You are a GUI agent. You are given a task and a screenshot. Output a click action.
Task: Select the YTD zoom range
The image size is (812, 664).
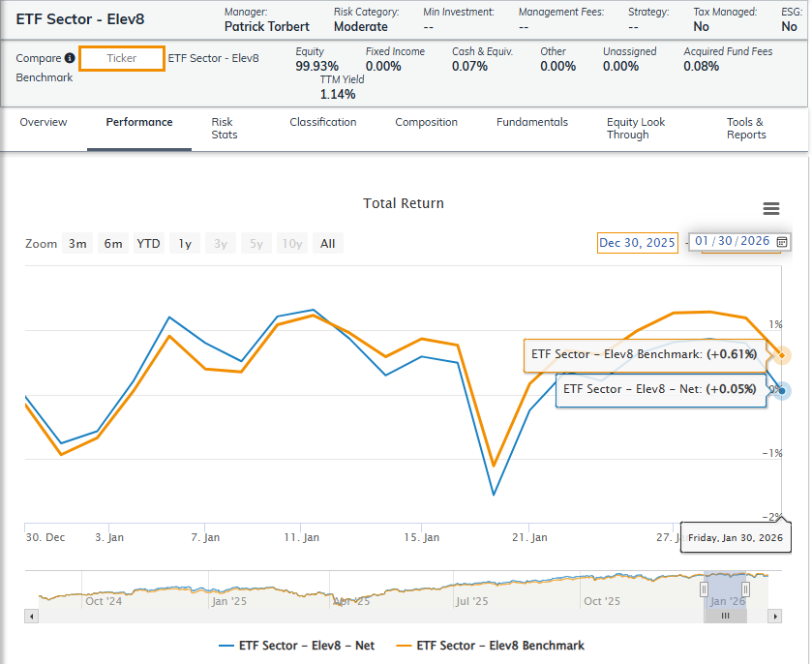[x=148, y=244]
